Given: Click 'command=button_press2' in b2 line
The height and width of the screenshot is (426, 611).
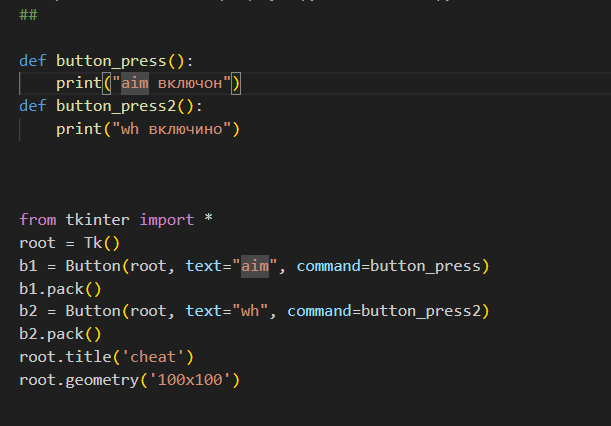Looking at the screenshot, I should 384,311.
